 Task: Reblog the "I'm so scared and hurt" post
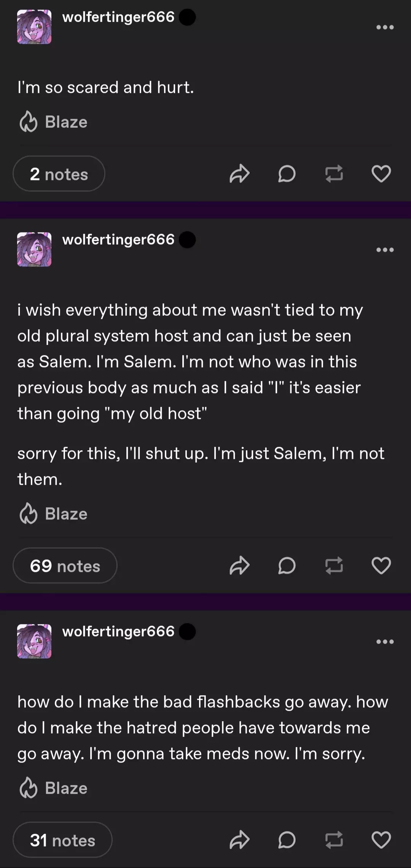click(334, 174)
